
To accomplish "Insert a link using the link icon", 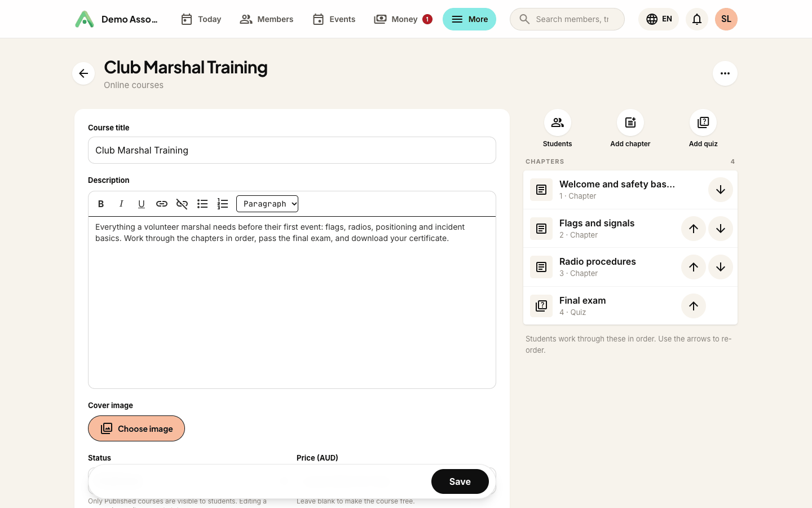I will (x=162, y=204).
